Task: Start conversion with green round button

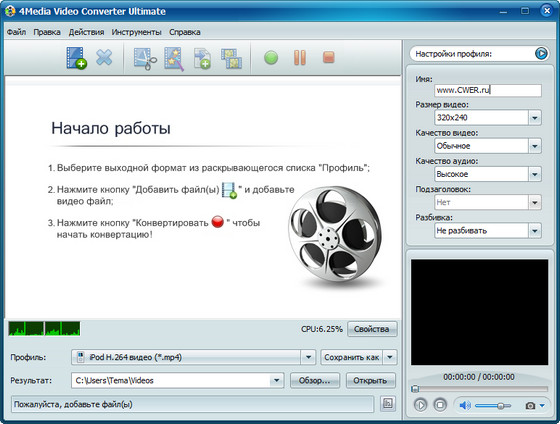Action: point(271,58)
